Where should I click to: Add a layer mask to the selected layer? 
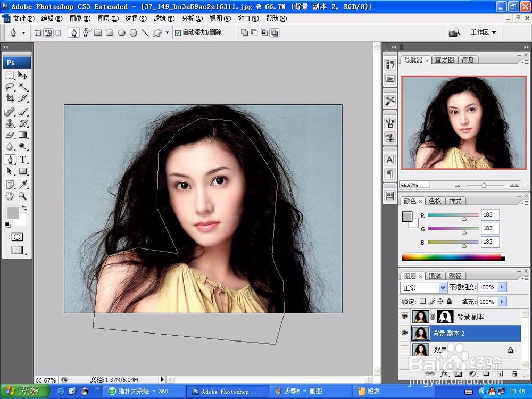(x=458, y=374)
